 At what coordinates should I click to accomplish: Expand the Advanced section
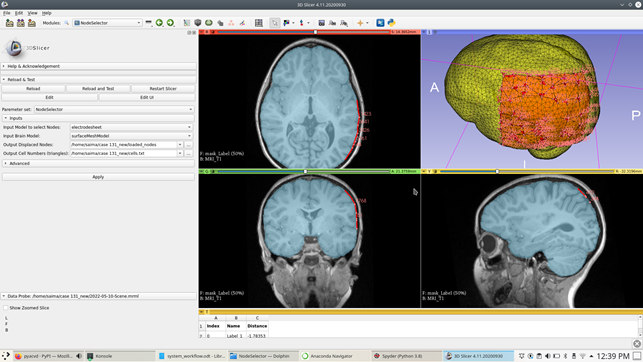point(98,163)
